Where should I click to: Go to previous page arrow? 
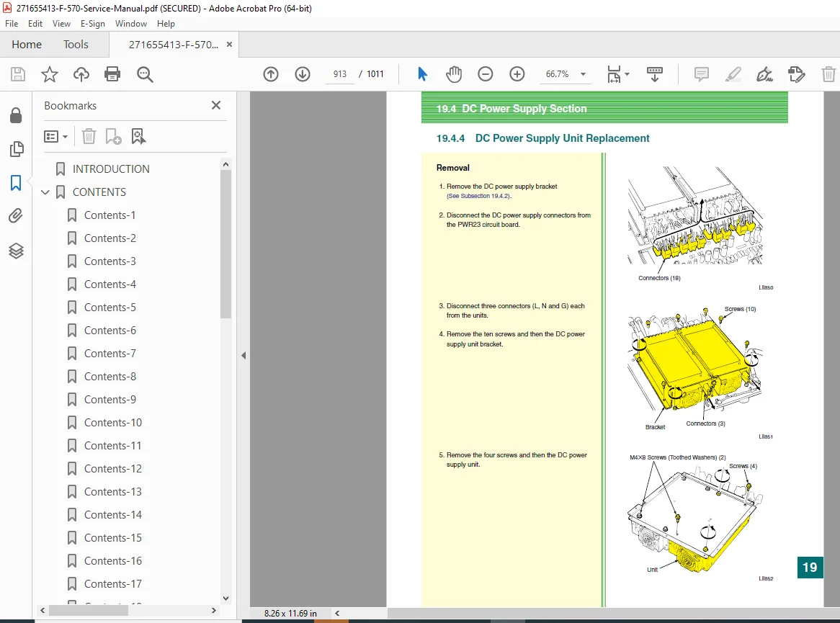(271, 74)
